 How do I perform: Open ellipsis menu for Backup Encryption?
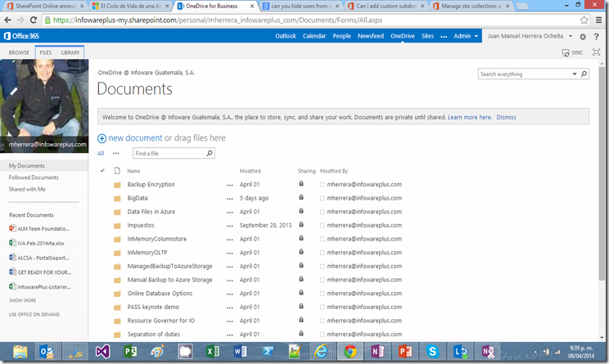tap(229, 185)
